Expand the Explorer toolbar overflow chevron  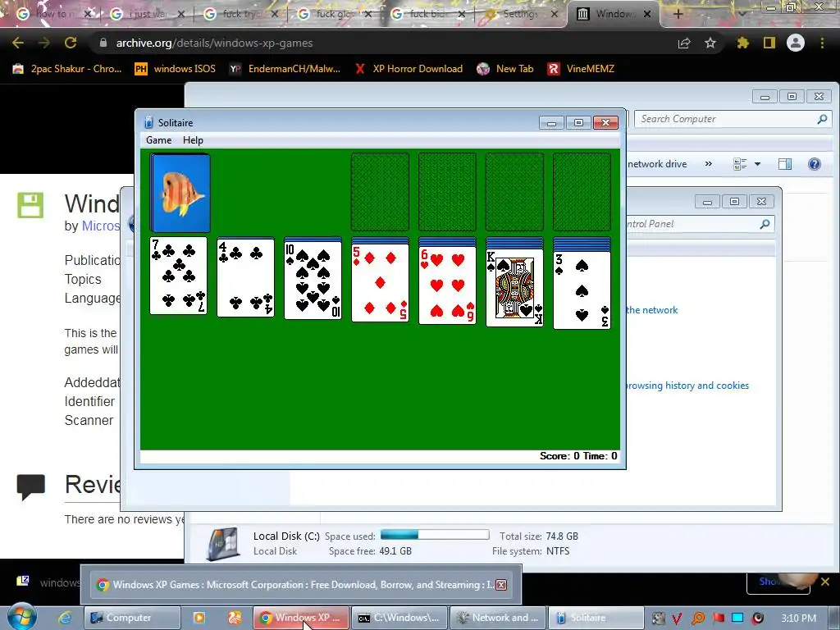point(708,164)
